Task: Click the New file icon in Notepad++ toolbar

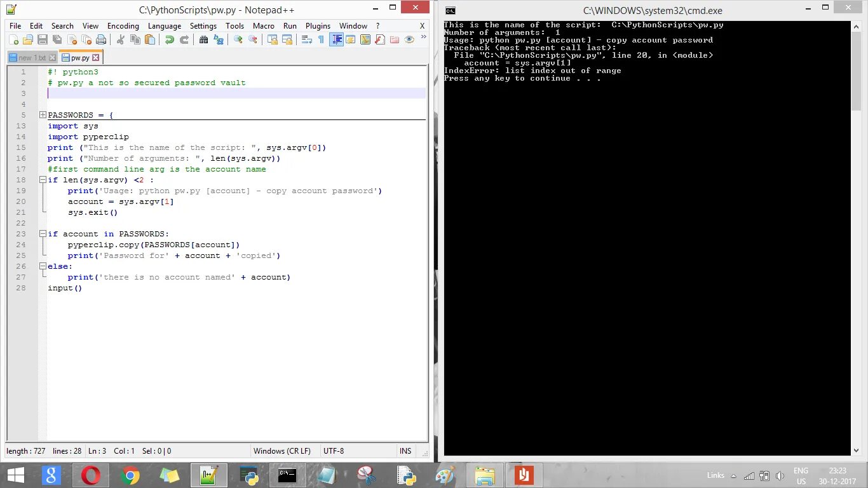Action: (x=14, y=39)
